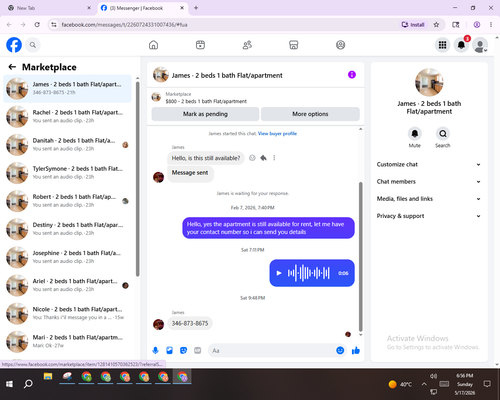This screenshot has height=400, width=500.
Task: Open browser side panel icon
Action: click(x=455, y=25)
